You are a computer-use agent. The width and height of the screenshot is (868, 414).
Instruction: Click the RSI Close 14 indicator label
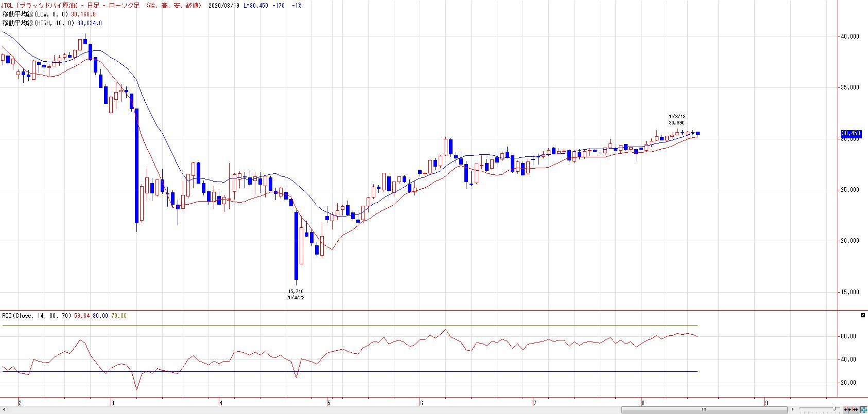point(37,316)
